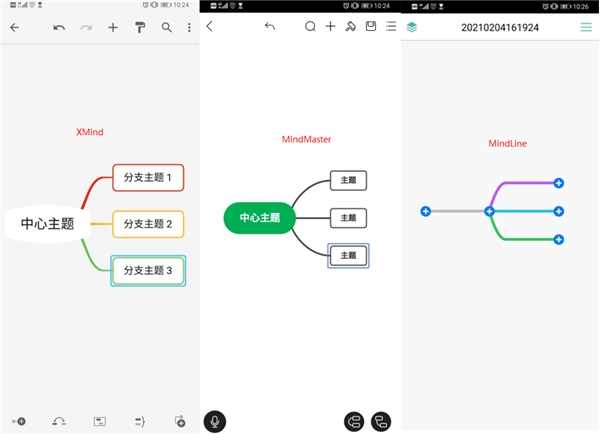
Task: Expand the green branch plus node
Action: [x=559, y=240]
